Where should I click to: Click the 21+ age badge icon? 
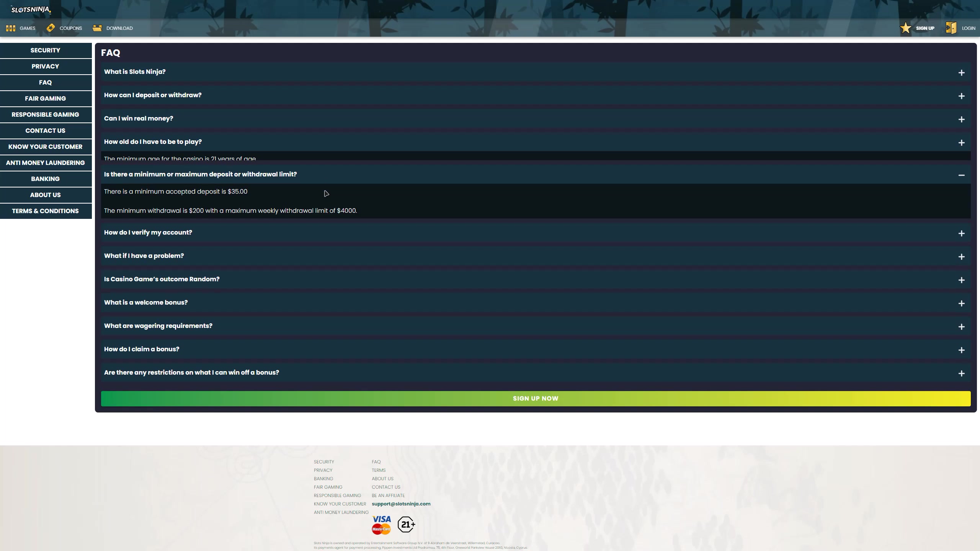[x=406, y=525]
